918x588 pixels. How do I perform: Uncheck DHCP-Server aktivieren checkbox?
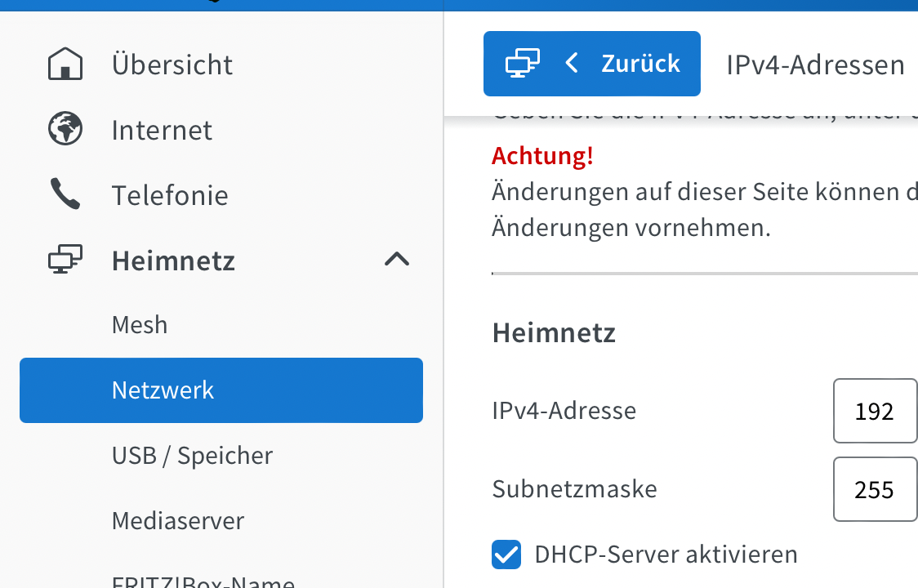tap(506, 555)
